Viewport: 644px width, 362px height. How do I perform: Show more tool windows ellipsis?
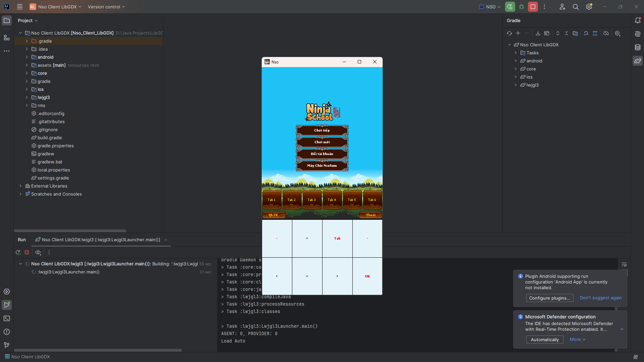(7, 51)
